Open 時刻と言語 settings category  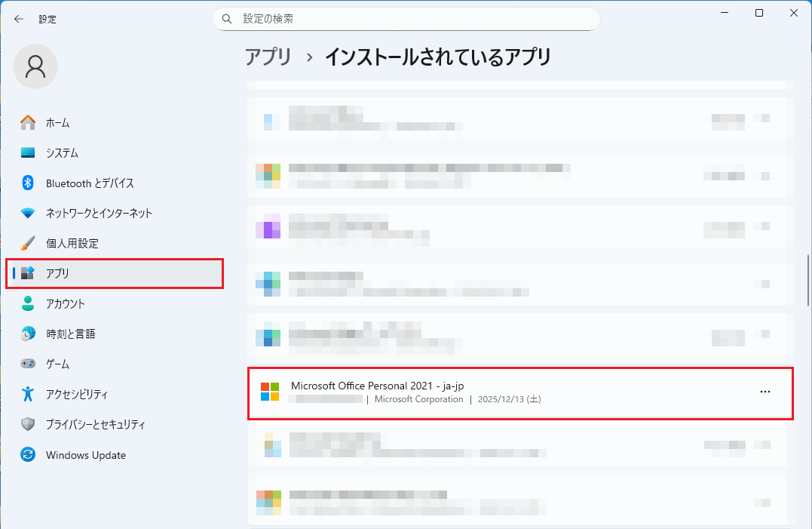pos(70,334)
